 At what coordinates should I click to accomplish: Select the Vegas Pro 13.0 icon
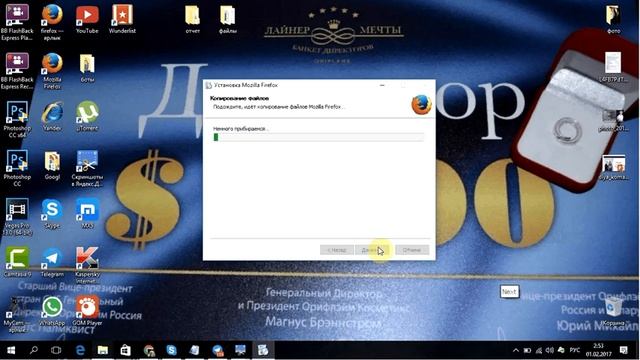17,217
